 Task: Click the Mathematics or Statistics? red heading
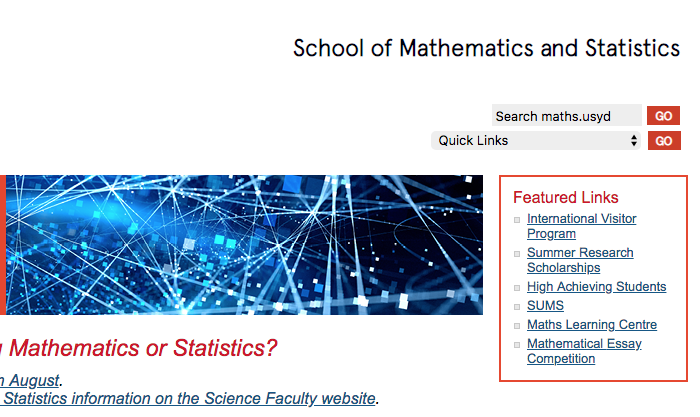click(142, 349)
